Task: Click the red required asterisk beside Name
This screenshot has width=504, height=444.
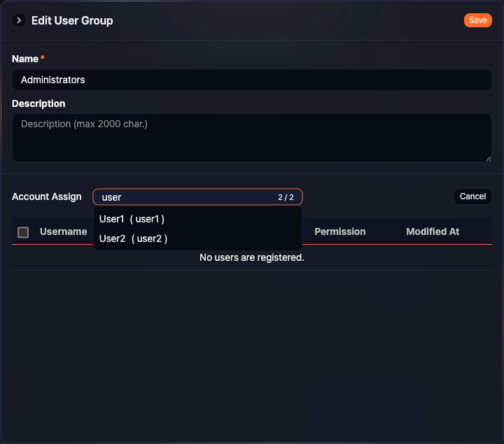Action: pyautogui.click(x=43, y=58)
